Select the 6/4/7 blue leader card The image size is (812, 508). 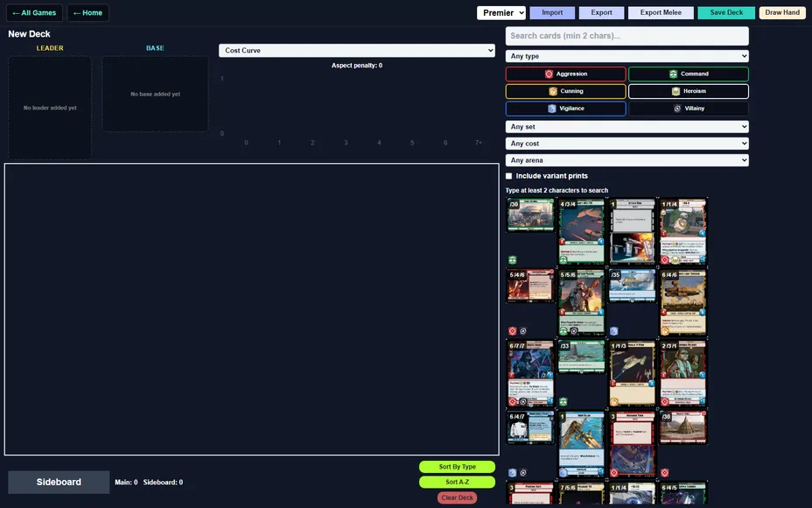tap(530, 428)
